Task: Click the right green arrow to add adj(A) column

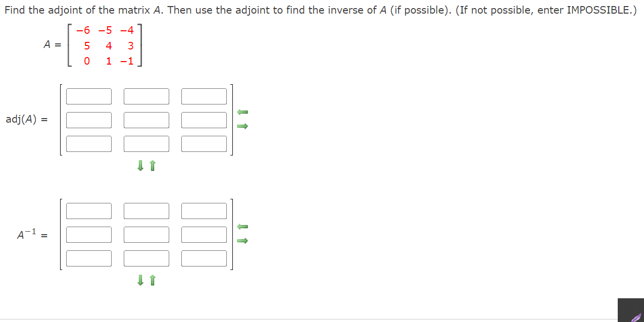Action: [x=242, y=126]
